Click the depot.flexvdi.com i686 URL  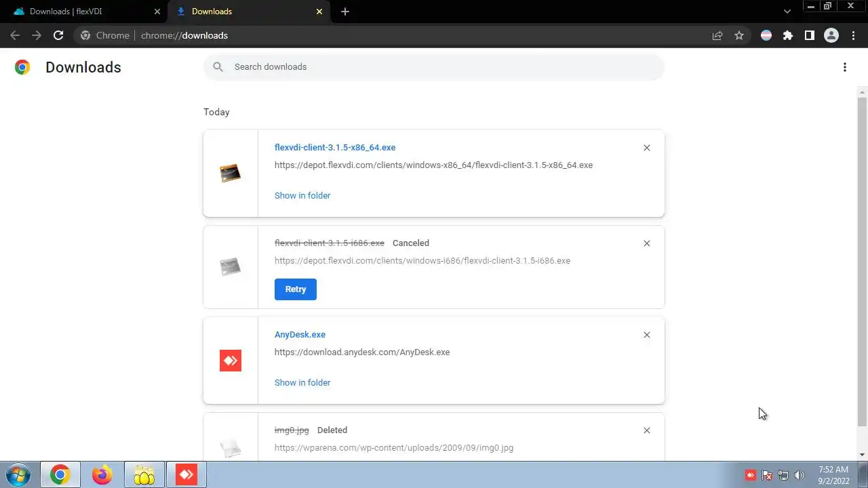[x=422, y=260]
